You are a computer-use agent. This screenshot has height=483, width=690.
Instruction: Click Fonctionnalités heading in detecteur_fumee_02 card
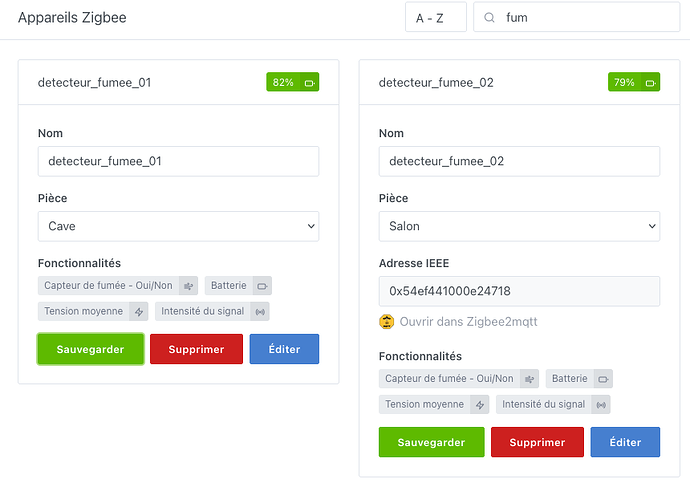420,356
